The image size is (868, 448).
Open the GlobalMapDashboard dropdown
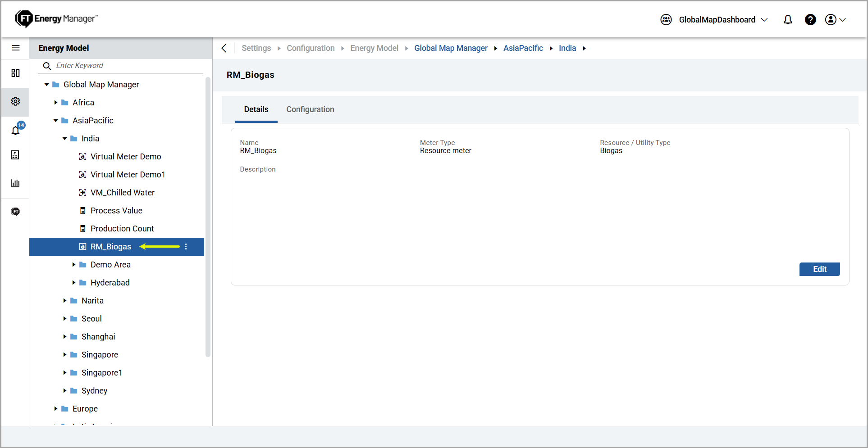click(764, 20)
